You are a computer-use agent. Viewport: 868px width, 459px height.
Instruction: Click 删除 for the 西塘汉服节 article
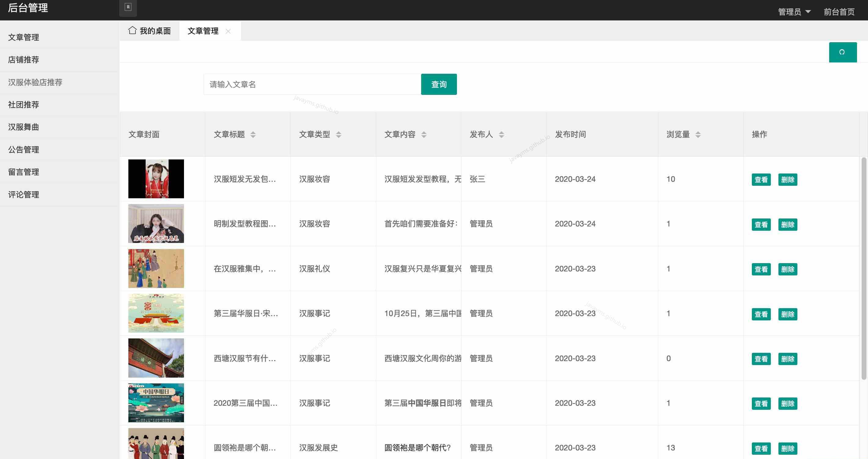click(x=788, y=359)
